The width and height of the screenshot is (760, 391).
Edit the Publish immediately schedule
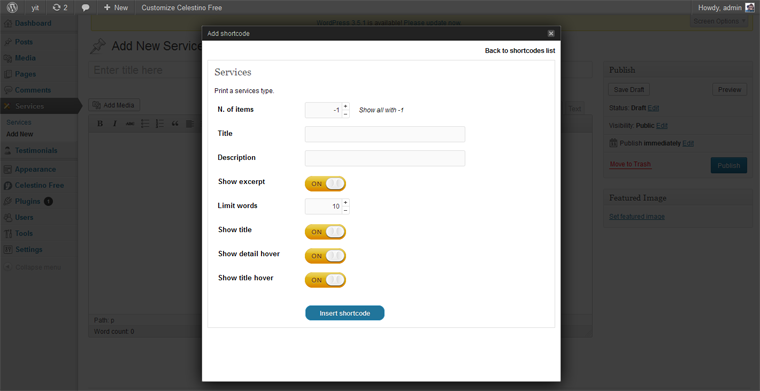(x=688, y=143)
